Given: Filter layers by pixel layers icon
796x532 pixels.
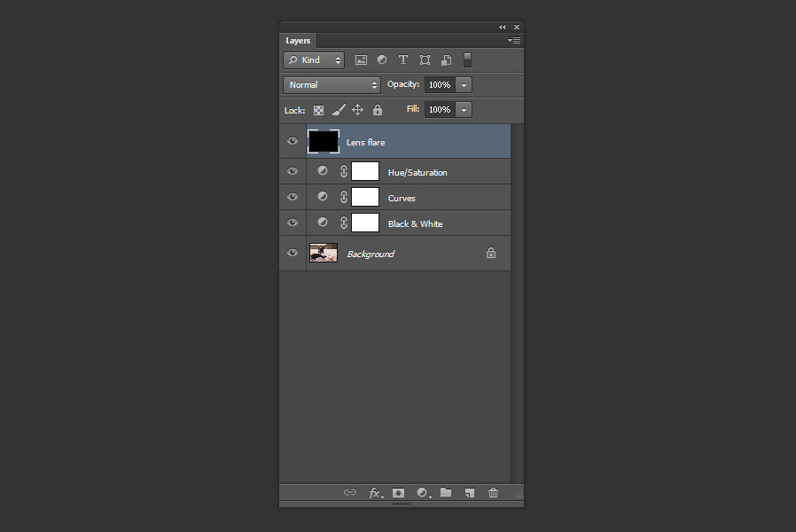Looking at the screenshot, I should pos(361,59).
